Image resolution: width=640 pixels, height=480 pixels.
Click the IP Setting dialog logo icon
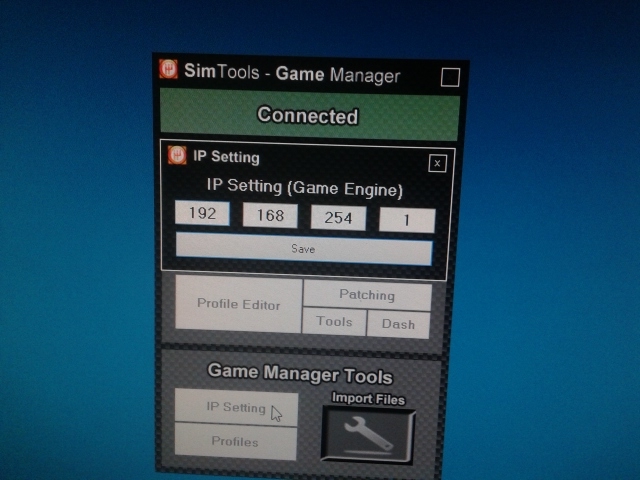(177, 156)
